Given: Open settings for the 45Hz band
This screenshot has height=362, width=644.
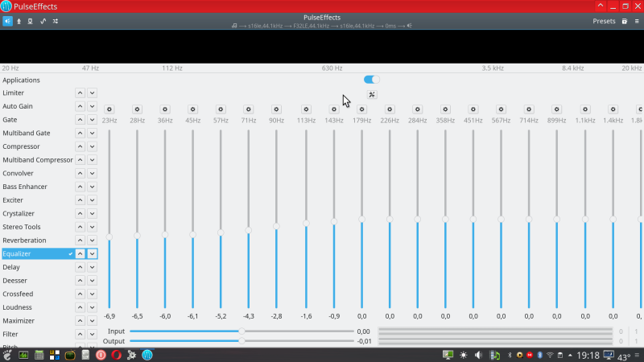Looking at the screenshot, I should tap(192, 109).
